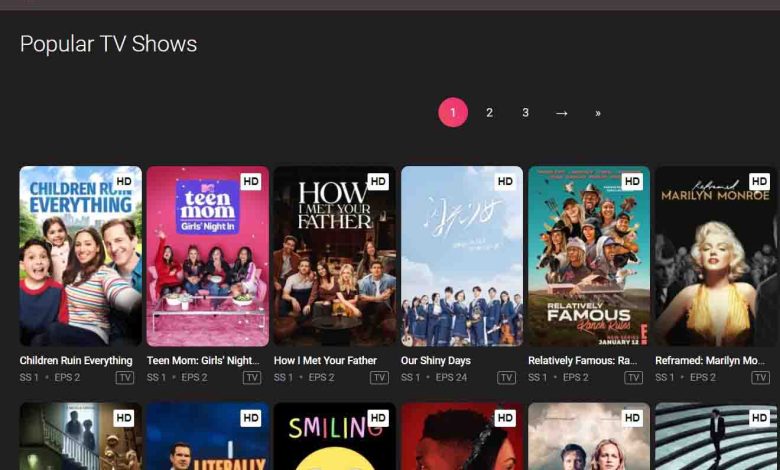Screen dimensions: 780x470
Task: Click HD badge on Relatively Famous poster
Action: pos(632,182)
